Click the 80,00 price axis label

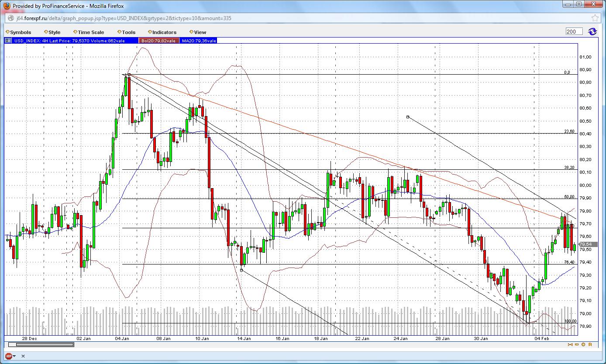585,185
